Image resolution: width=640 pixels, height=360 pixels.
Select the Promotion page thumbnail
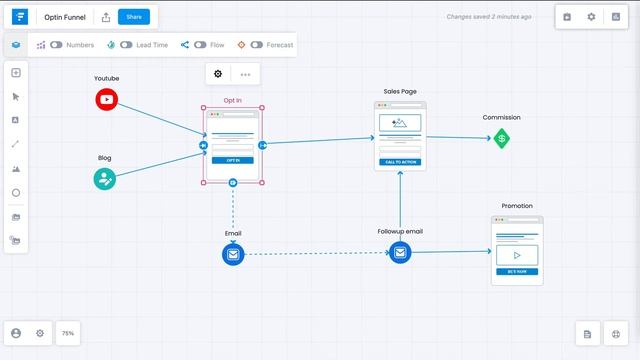pos(517,251)
